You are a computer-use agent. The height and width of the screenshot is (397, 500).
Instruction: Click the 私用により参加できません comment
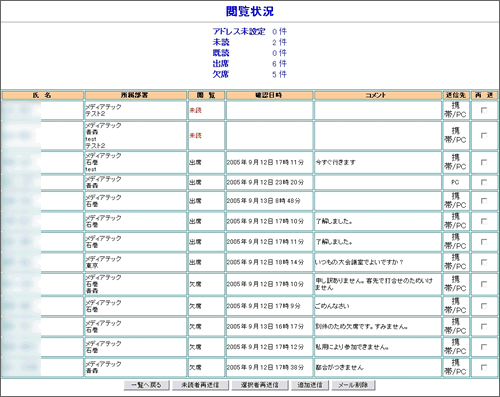coord(352,347)
